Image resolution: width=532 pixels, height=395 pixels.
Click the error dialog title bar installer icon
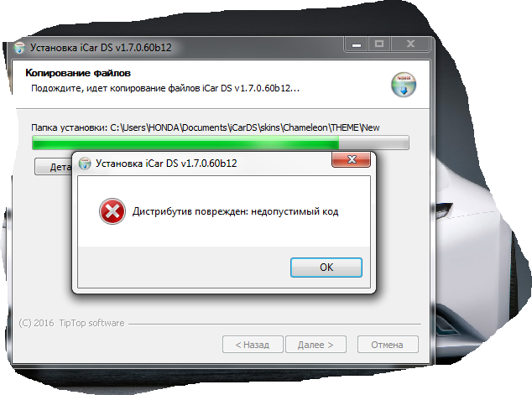tap(85, 164)
